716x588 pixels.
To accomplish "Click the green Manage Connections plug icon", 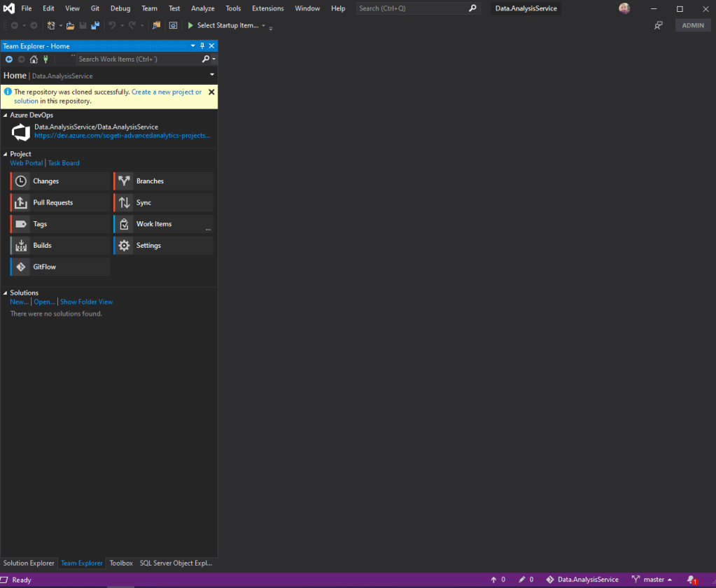I will click(45, 59).
